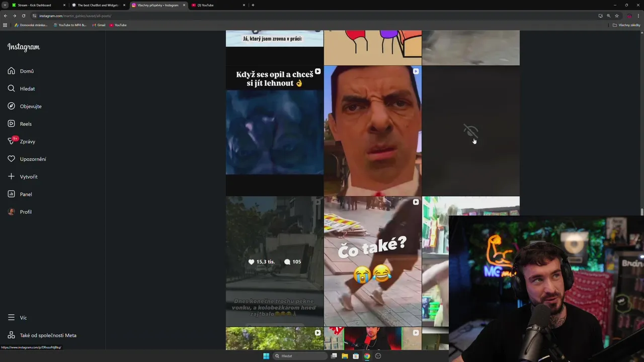Open the Chrome apps grid icon in bookmarks bar

coord(5,25)
